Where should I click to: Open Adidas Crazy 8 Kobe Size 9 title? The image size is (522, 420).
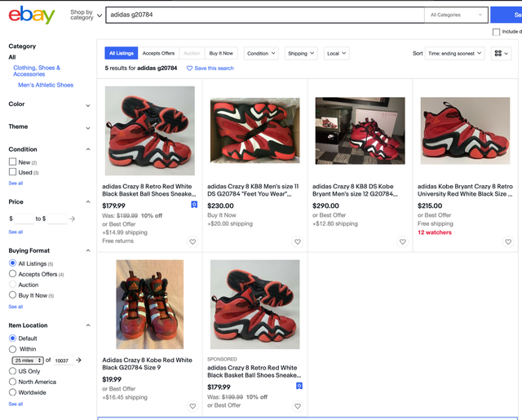pyautogui.click(x=147, y=364)
